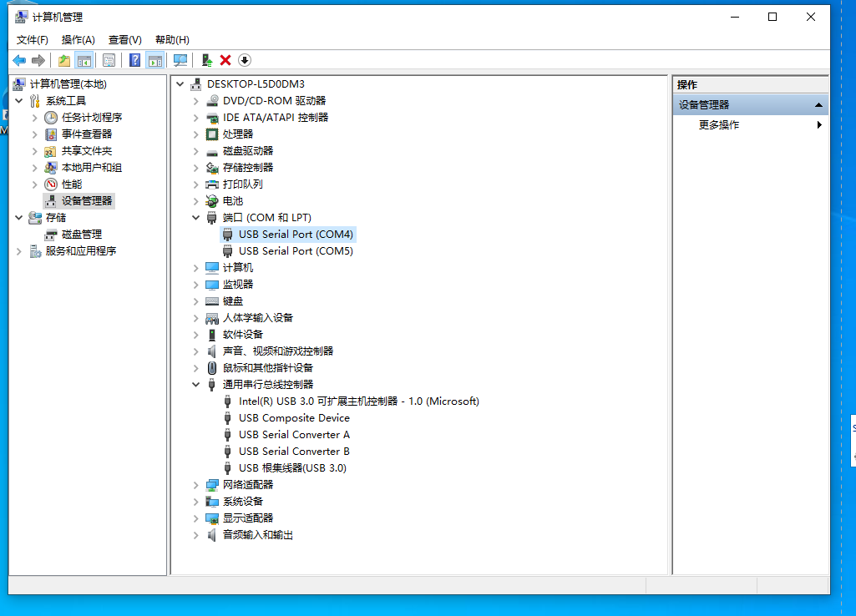The height and width of the screenshot is (616, 856).
Task: Toggle the show/hide action pane button
Action: [154, 60]
